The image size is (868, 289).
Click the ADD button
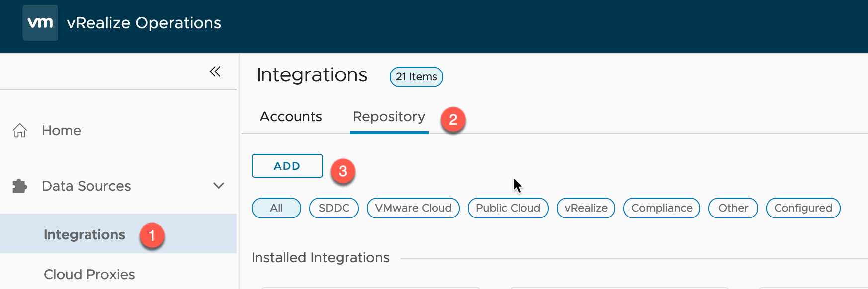287,166
